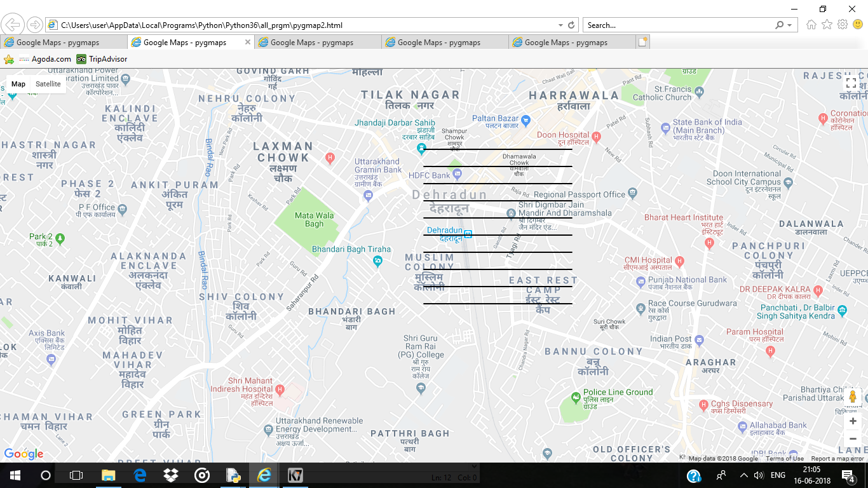Expand the address bar autocomplete dropdown
This screenshot has height=488, width=868.
[560, 25]
